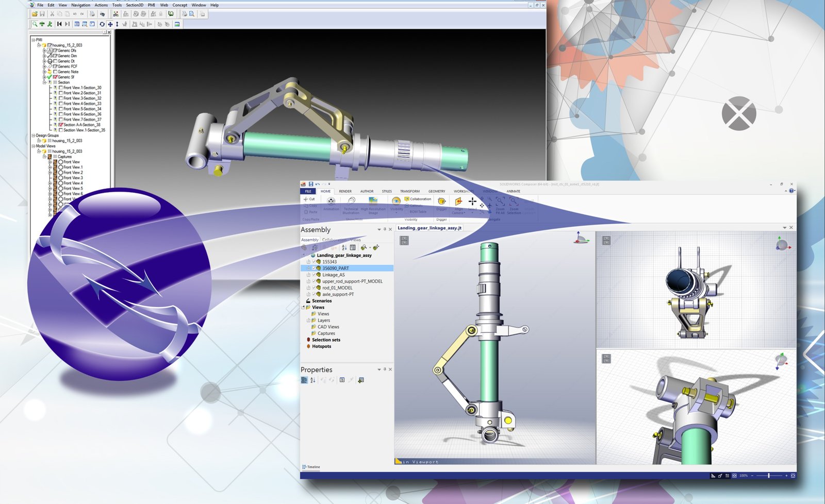Click the Save disk icon in the JT viewer toolbar
825x504 pixels.
pyautogui.click(x=42, y=14)
